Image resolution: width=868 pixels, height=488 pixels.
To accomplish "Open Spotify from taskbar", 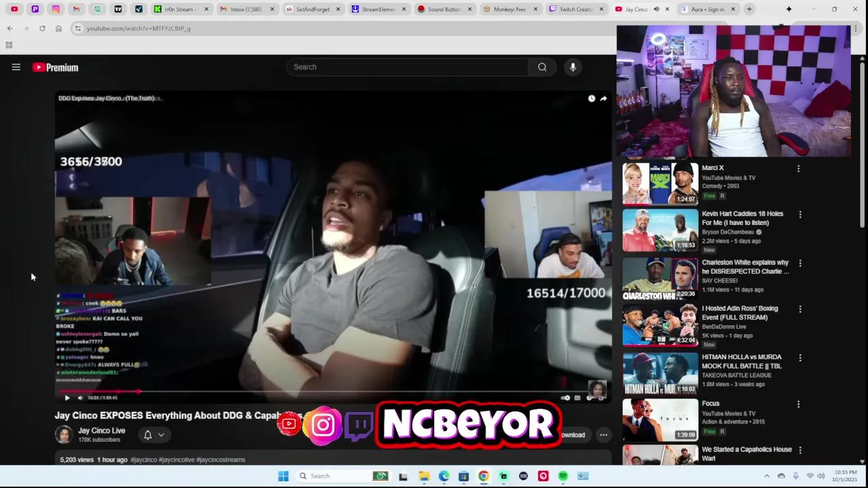I will [x=563, y=476].
